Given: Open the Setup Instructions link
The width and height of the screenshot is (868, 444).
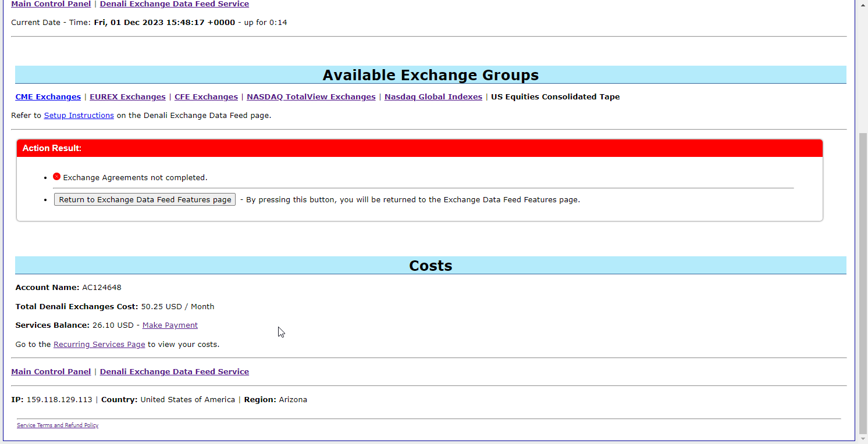Looking at the screenshot, I should click(x=79, y=116).
